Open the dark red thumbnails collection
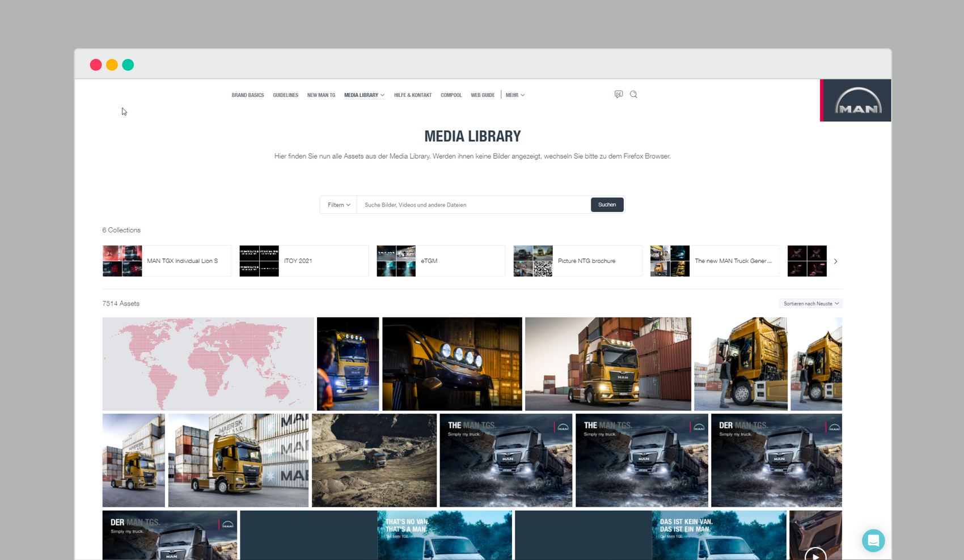 point(807,261)
